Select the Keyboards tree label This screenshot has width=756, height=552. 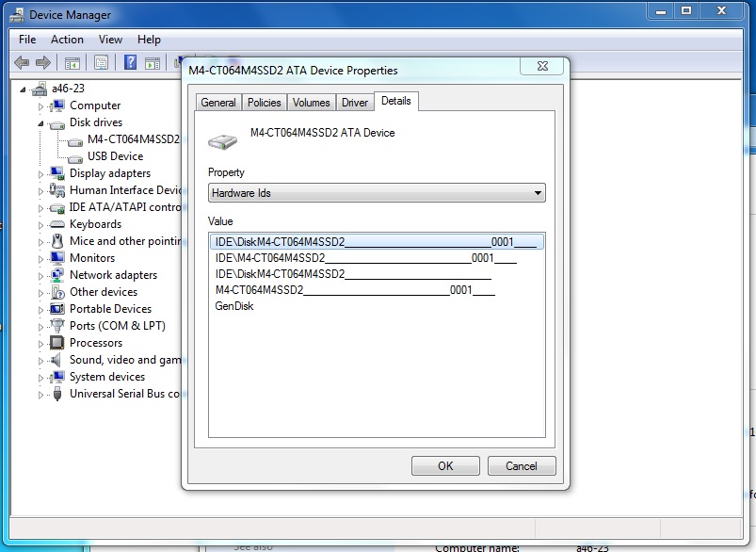[x=95, y=224]
